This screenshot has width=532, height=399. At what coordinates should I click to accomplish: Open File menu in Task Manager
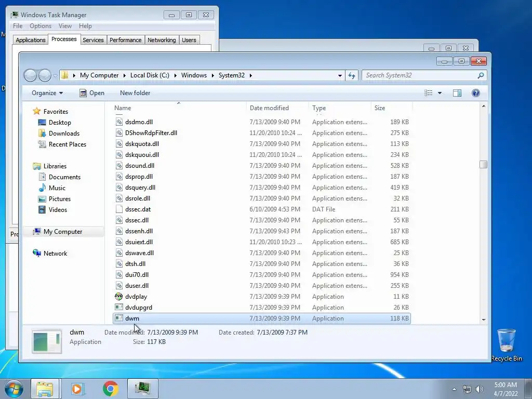pyautogui.click(x=18, y=26)
